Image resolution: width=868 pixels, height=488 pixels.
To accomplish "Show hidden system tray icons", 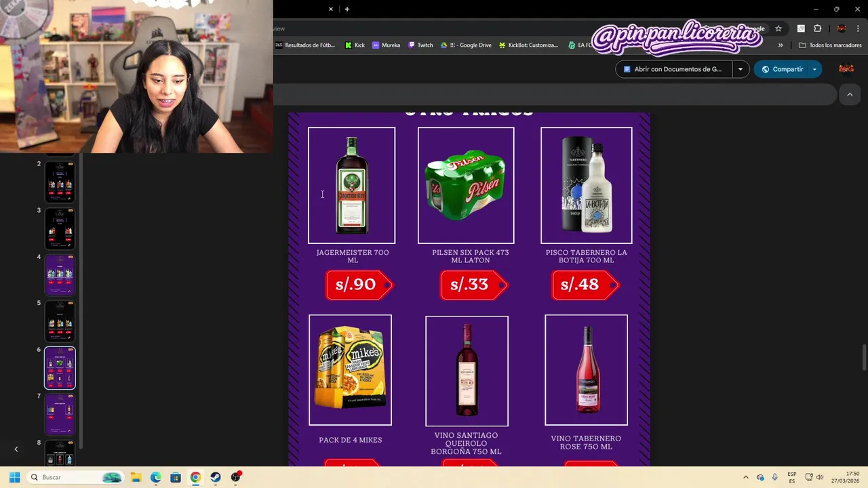I will 746,477.
